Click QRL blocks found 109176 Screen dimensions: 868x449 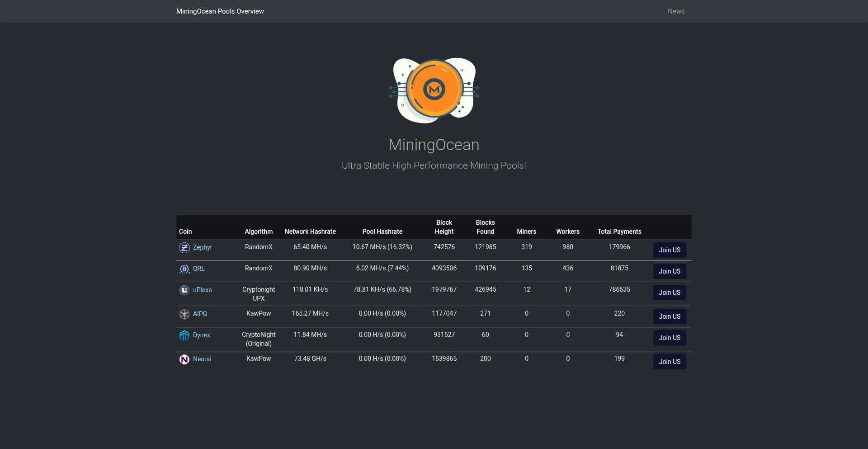coord(486,268)
